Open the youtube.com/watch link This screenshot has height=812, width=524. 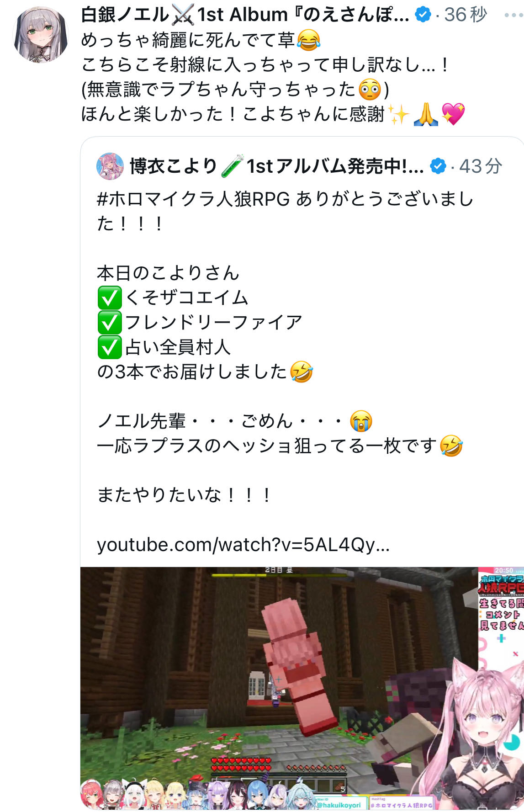[243, 545]
